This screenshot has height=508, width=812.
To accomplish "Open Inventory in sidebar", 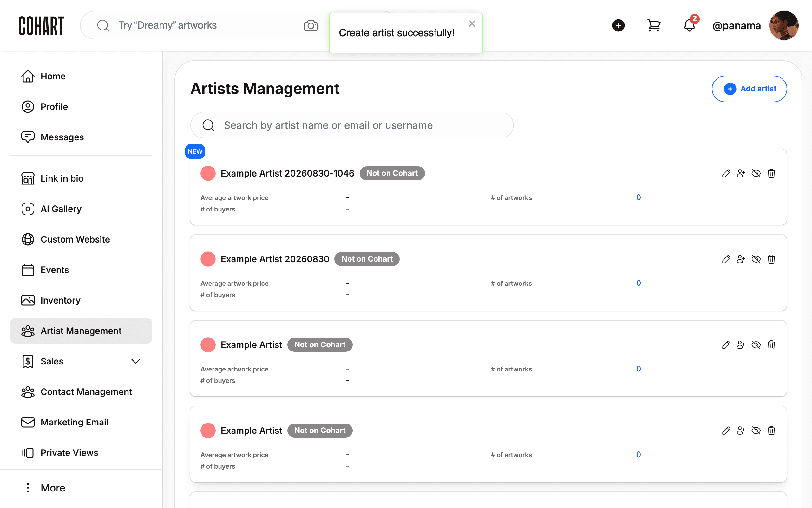I will coord(81,300).
